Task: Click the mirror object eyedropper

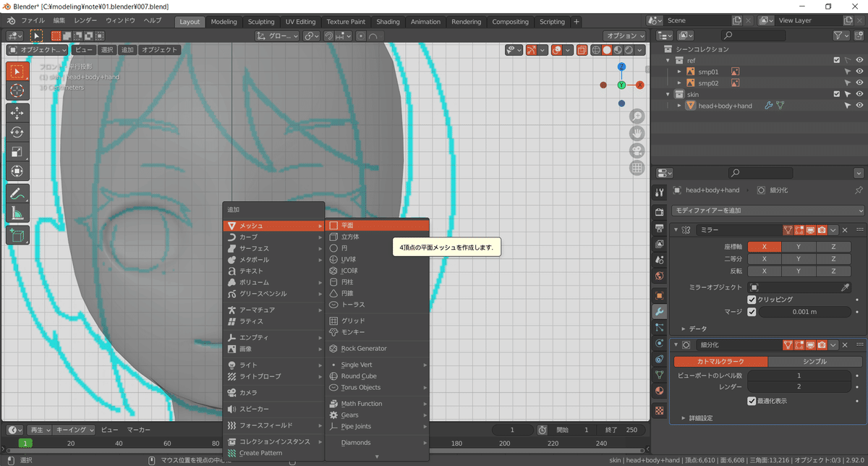Action: pyautogui.click(x=845, y=287)
